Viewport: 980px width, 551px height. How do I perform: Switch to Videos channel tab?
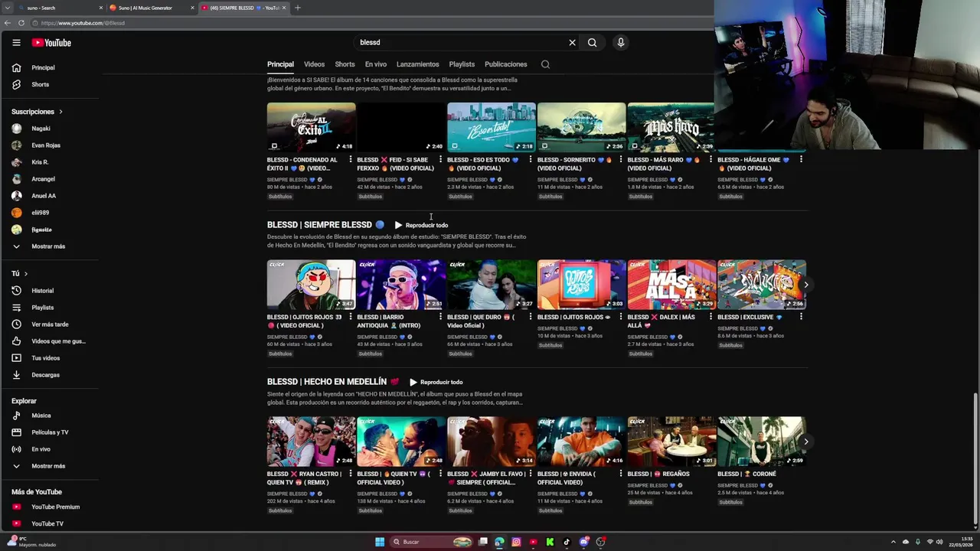click(x=314, y=64)
